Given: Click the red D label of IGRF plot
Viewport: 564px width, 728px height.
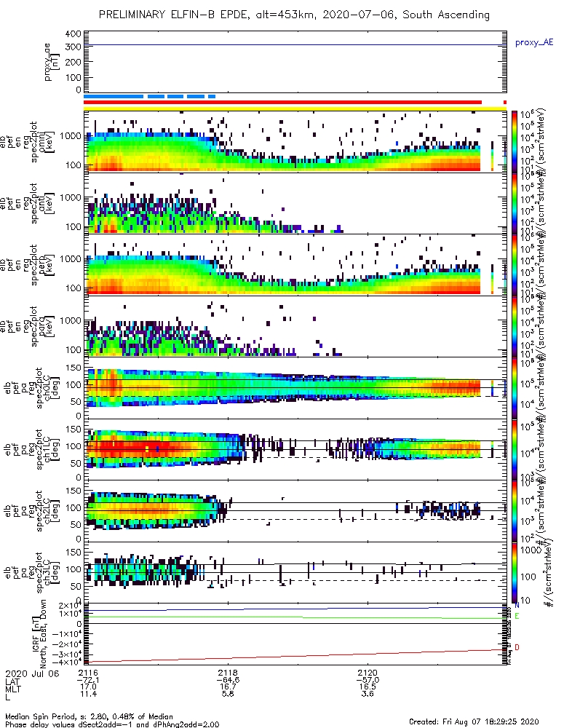Looking at the screenshot, I should pyautogui.click(x=517, y=647).
